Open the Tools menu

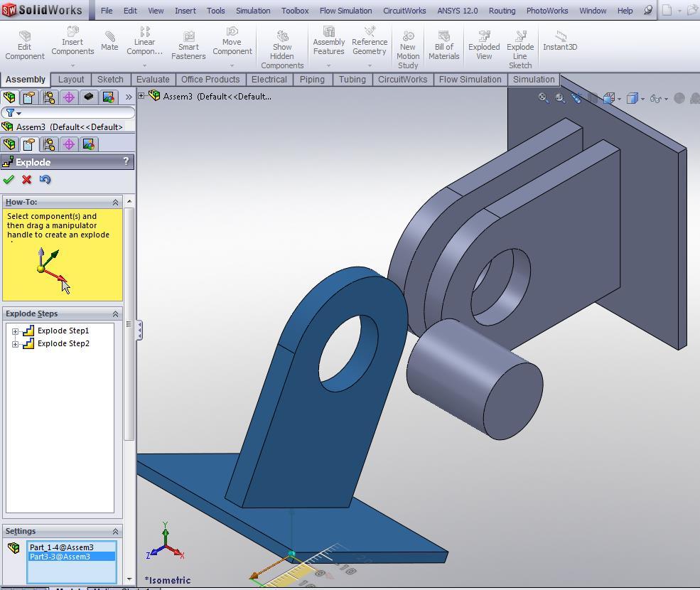point(215,10)
